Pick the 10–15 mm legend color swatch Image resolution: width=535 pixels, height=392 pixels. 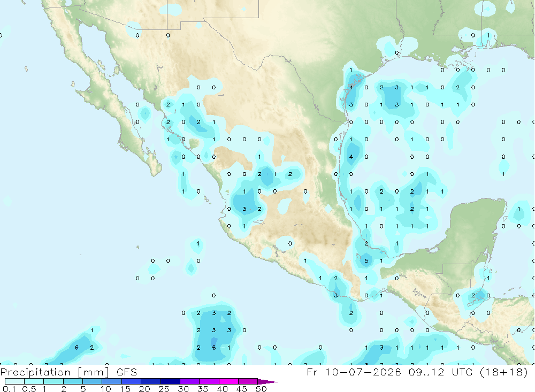112,381
